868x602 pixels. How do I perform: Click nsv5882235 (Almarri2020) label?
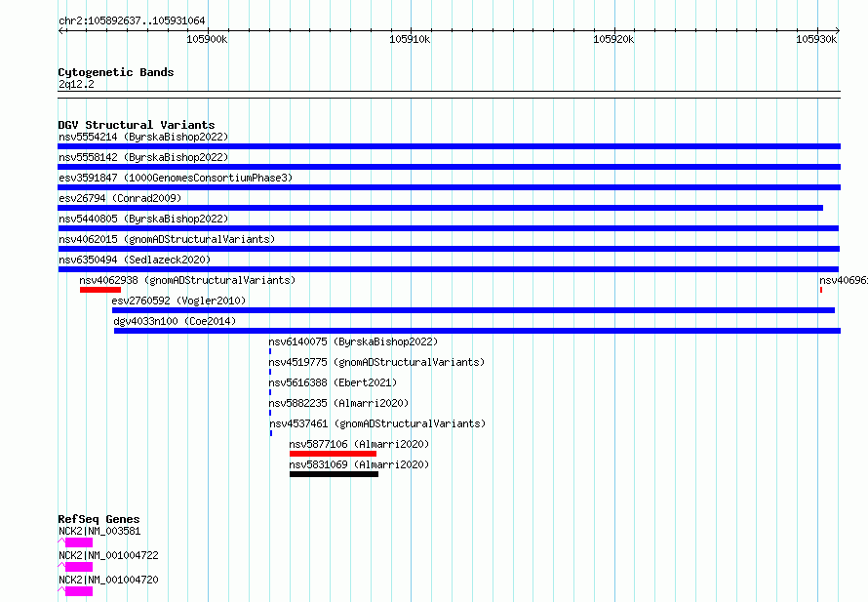tap(338, 403)
